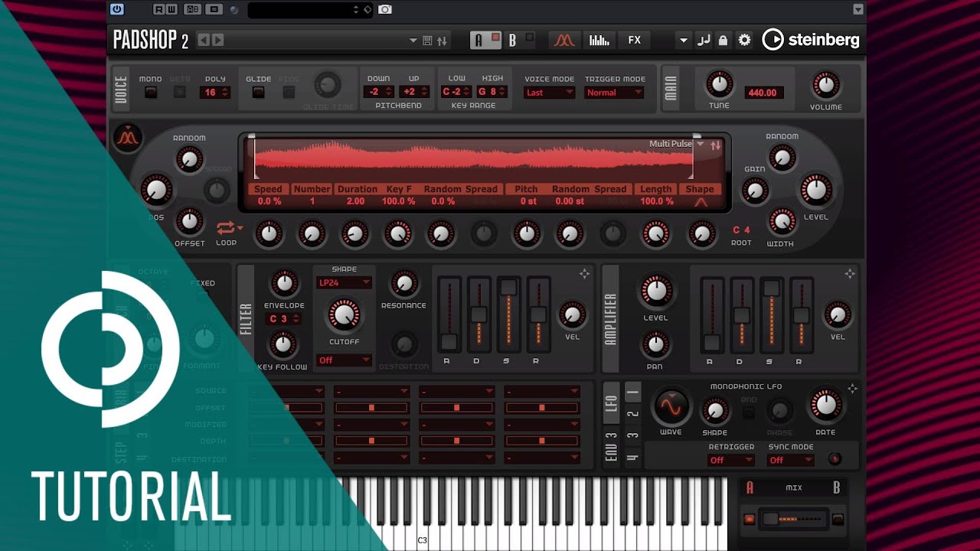Open the Distortion type dropdown showing Off
Image resolution: width=980 pixels, height=551 pixels.
tap(344, 360)
